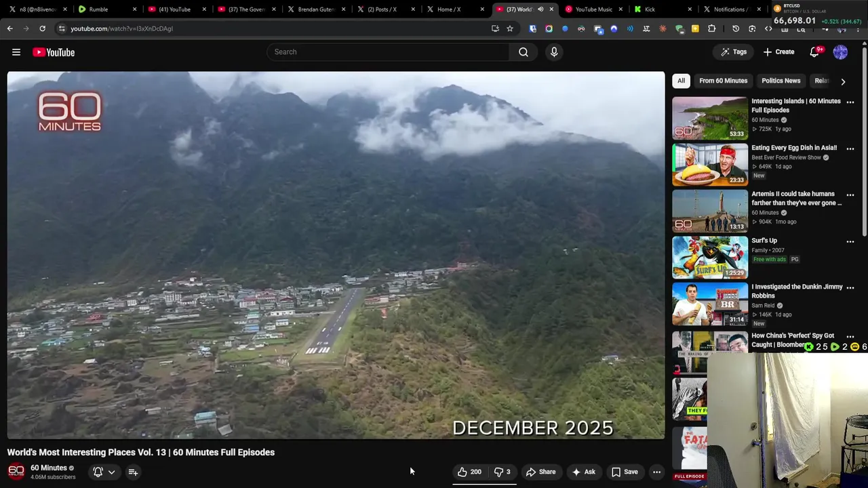This screenshot has width=868, height=488.
Task: Open the Tags button
Action: [x=734, y=52]
